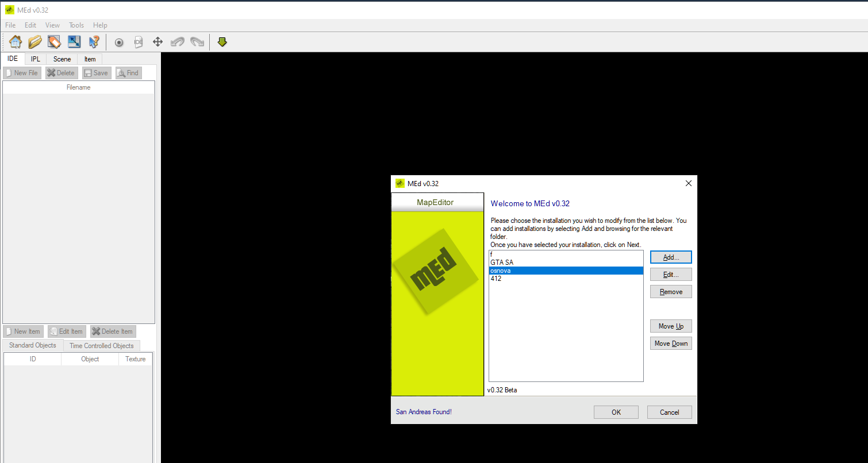Click the Move Down button
This screenshot has width=868, height=463.
pos(671,344)
